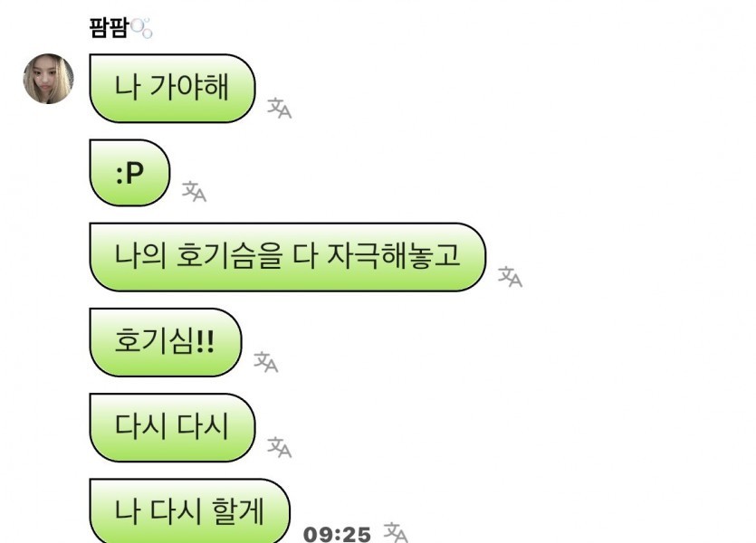Click the bubbles emoji beside the name 팜팜
The height and width of the screenshot is (543, 756).
tap(141, 28)
